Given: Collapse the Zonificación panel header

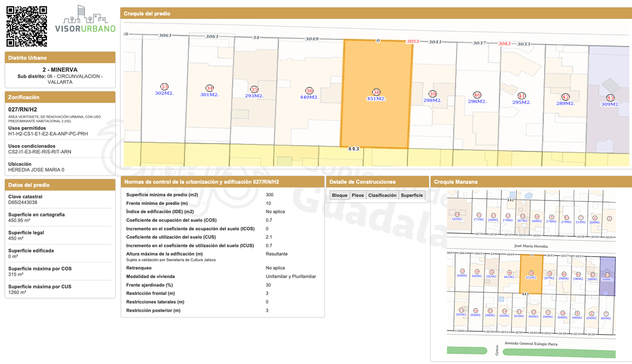Looking at the screenshot, I should tap(60, 97).
